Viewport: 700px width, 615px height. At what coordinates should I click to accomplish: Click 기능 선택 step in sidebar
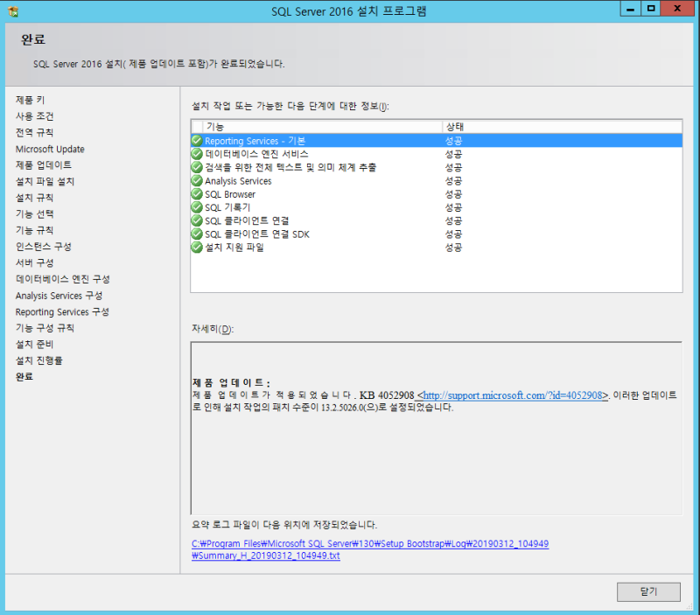(34, 214)
